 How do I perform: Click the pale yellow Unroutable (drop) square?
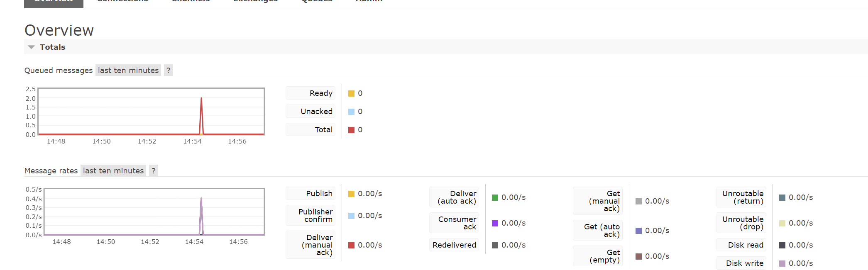782,223
